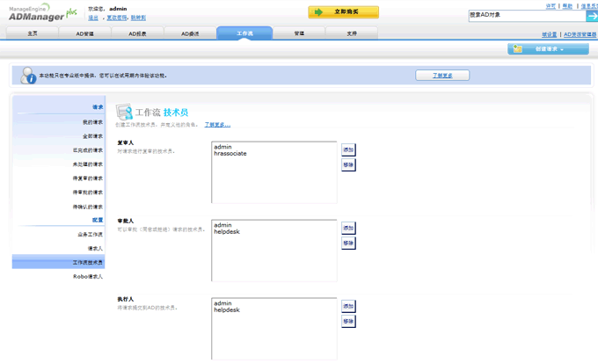Click the ADManager Plus logo
This screenshot has height=364, width=598.
point(43,13)
